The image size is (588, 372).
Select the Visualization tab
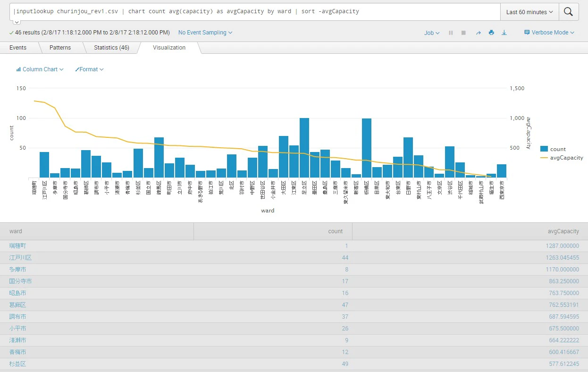[x=169, y=48]
